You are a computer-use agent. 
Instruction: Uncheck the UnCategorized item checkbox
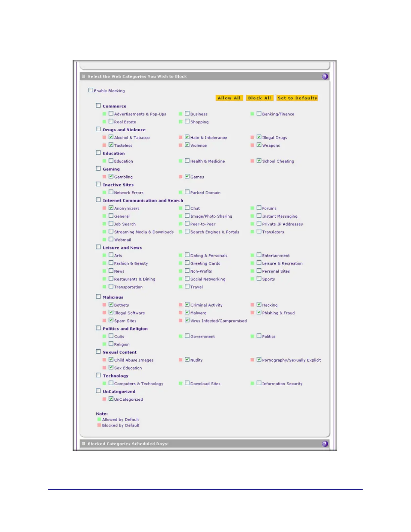pos(111,399)
